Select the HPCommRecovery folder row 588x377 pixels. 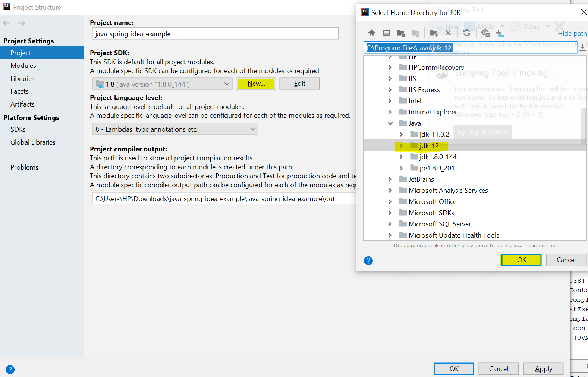[475, 67]
